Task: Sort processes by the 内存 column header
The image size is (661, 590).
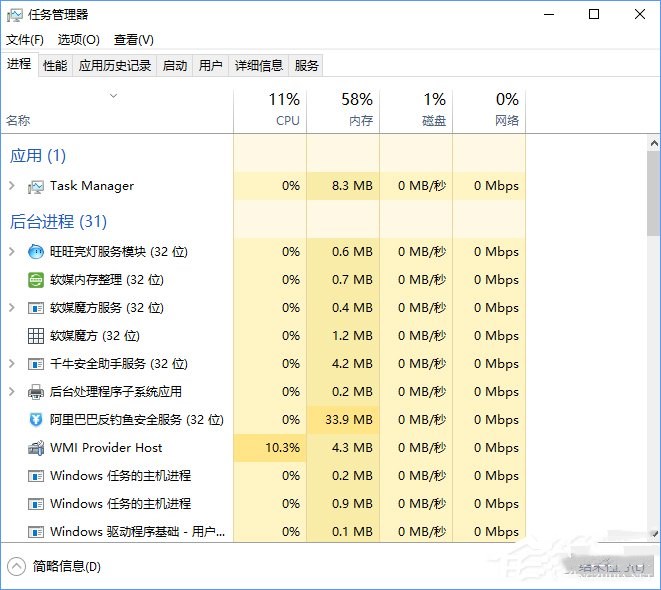Action: coord(343,110)
